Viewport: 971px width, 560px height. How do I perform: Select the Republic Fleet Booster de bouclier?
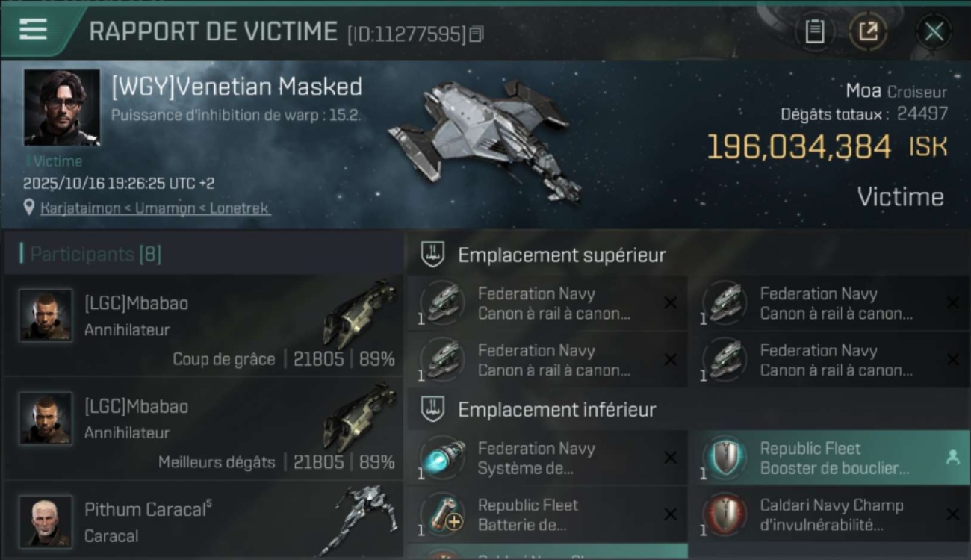[x=834, y=458]
